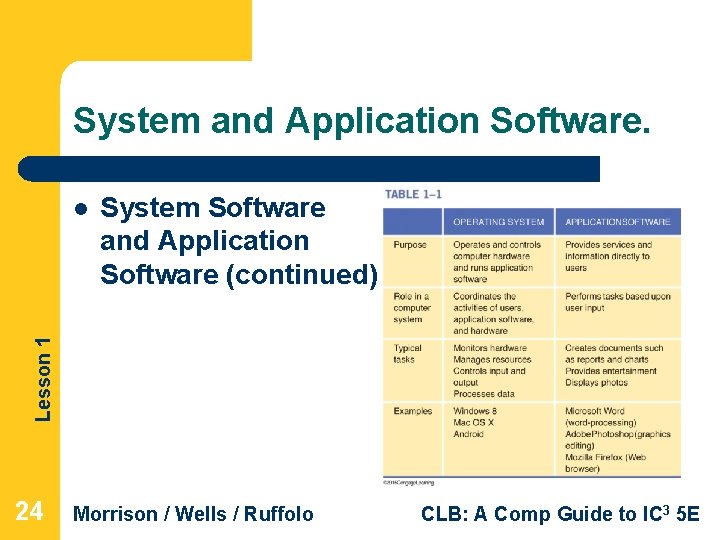Click the 'OPERATING SYSTEM' column header
720x540 pixels.
(498, 222)
